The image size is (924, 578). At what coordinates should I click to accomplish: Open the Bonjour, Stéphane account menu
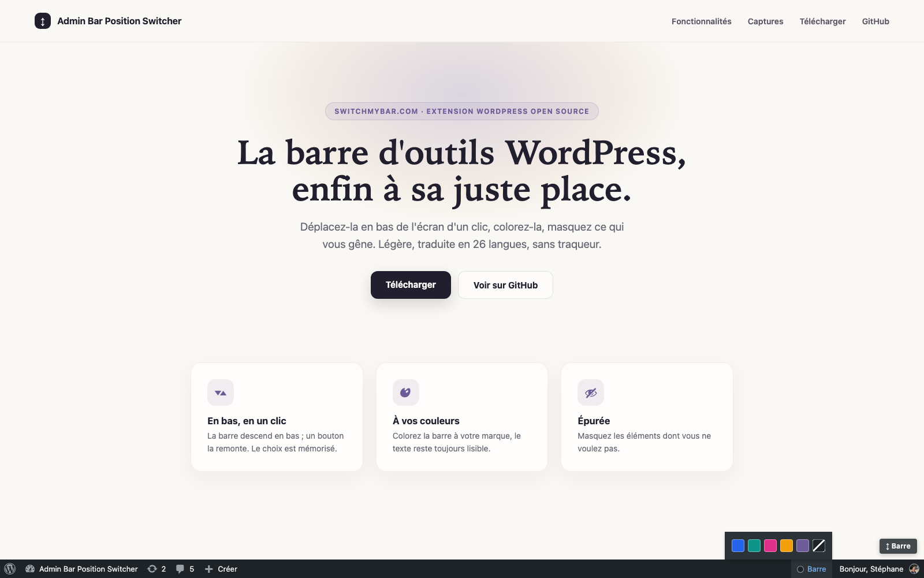point(879,569)
